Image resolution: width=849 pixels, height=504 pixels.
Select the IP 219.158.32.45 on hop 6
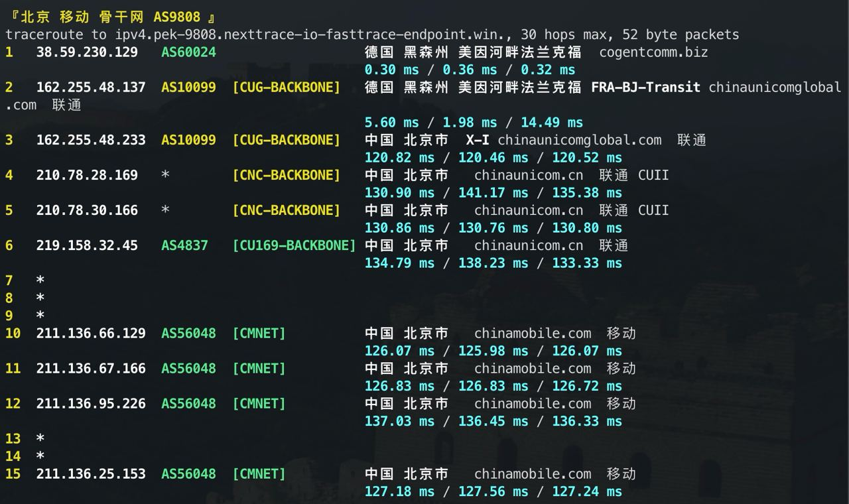click(x=87, y=245)
